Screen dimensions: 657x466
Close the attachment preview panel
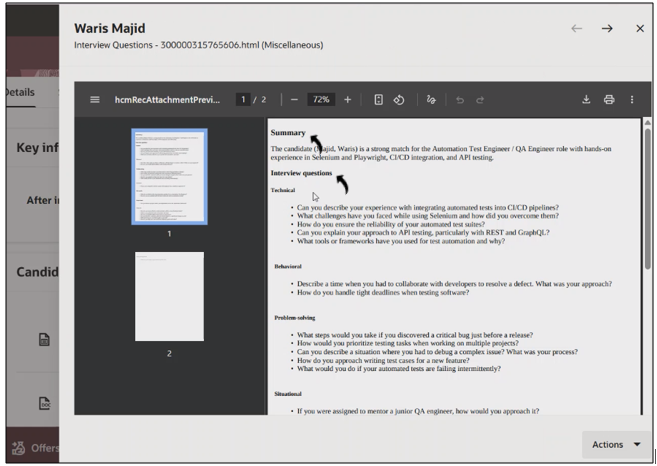pos(640,29)
